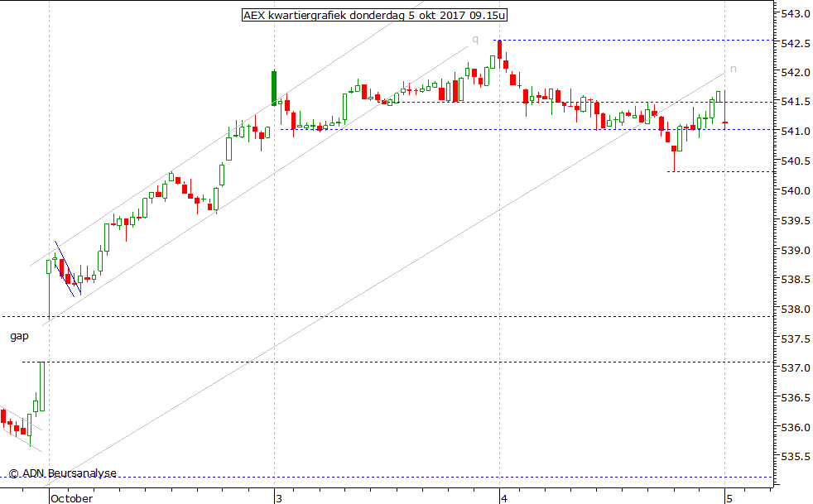Click the 537.5 price axis label
This screenshot has width=813, height=504.
pyautogui.click(x=795, y=339)
